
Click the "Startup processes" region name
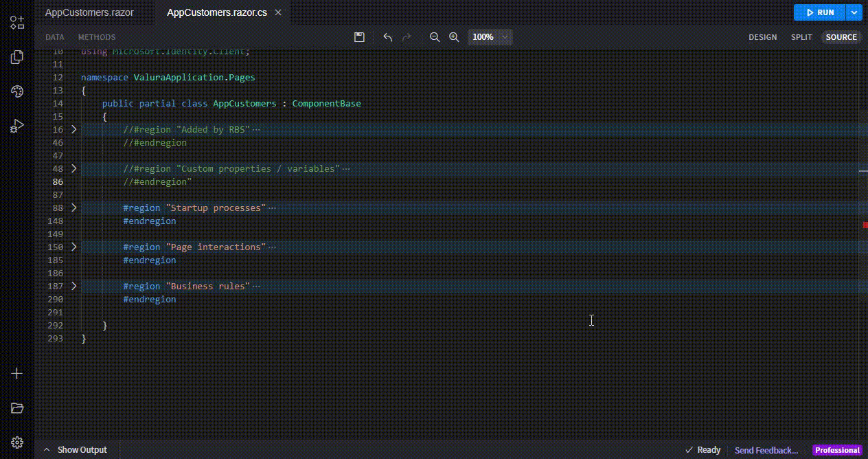pyautogui.click(x=216, y=208)
